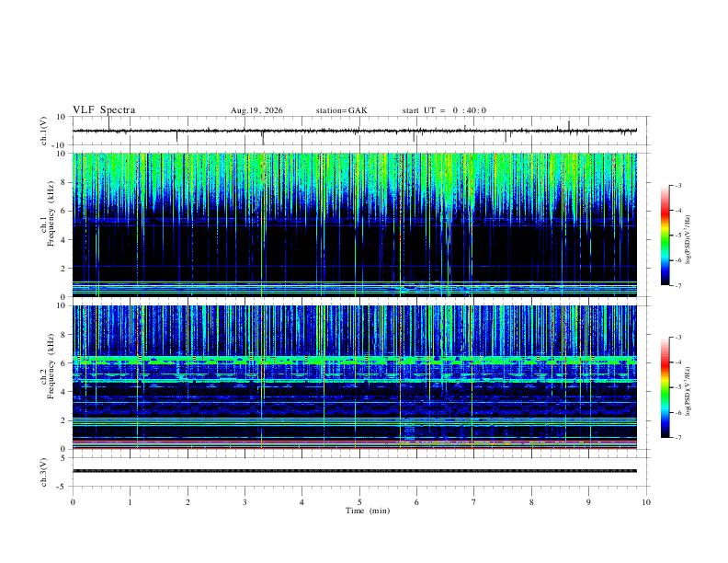Viewport: 728px width, 563px height.
Task: Click the 9 minute tick label
Action: [x=588, y=502]
